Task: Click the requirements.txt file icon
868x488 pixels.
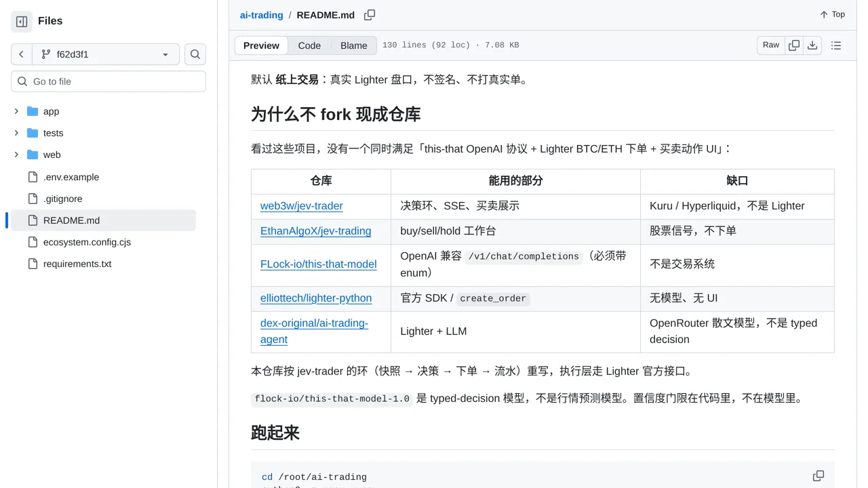Action: (x=33, y=264)
